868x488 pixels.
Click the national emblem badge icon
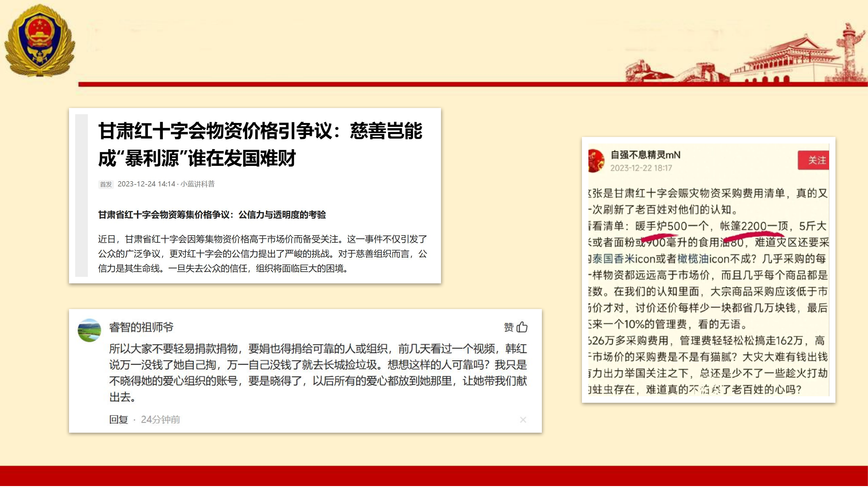pos(39,40)
